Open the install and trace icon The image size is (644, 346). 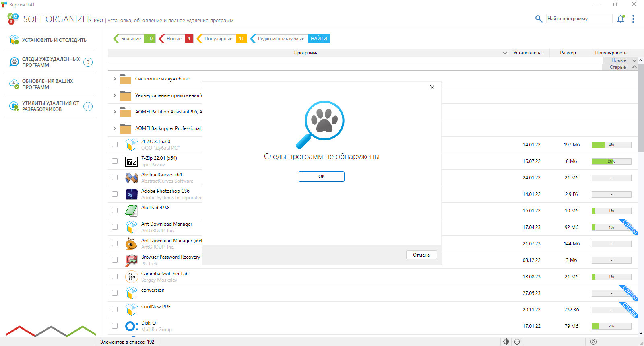(14, 40)
